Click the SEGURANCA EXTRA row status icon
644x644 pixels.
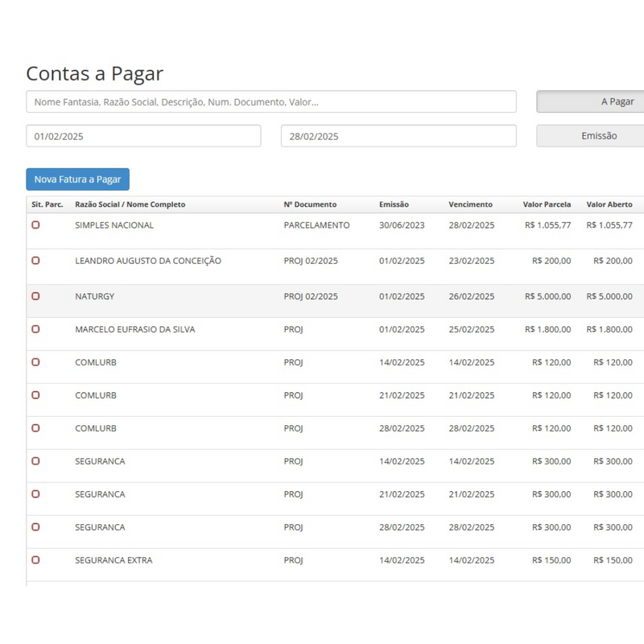35,560
